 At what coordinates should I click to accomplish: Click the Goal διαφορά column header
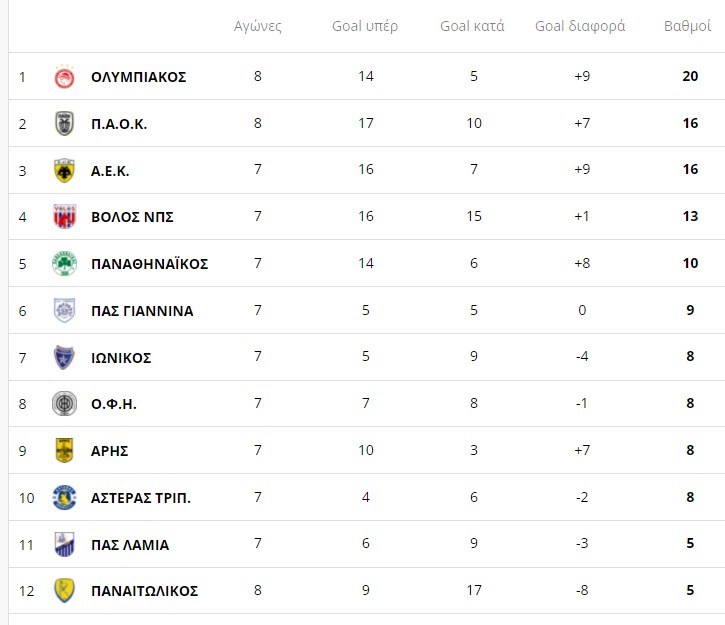pyautogui.click(x=580, y=26)
